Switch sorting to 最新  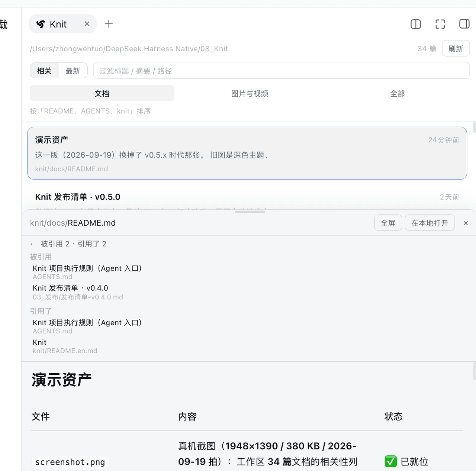pos(73,71)
